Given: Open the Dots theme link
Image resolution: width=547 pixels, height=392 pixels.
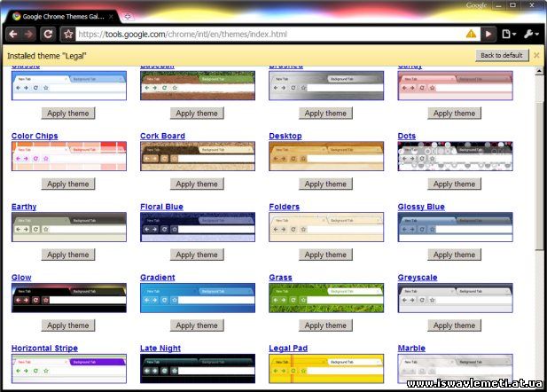Looking at the screenshot, I should (x=407, y=136).
